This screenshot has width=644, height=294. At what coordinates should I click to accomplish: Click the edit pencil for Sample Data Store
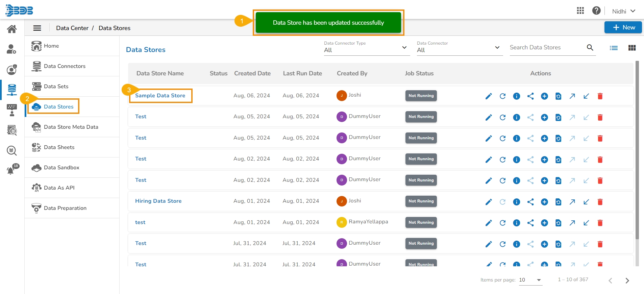(x=489, y=96)
